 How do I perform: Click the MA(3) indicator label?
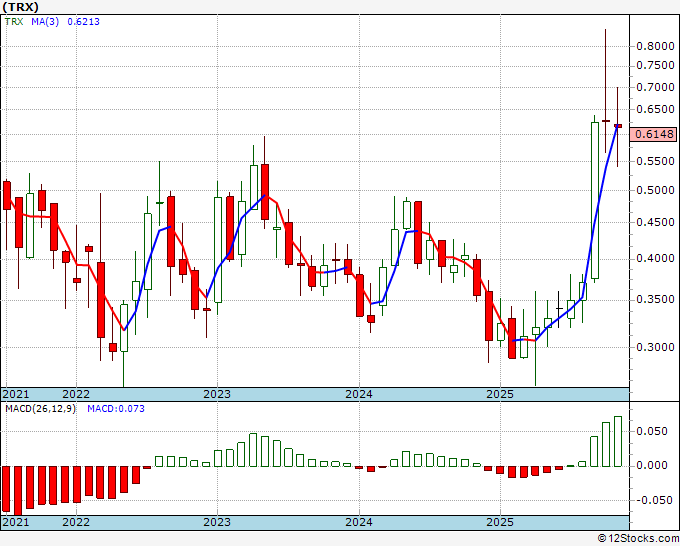(x=45, y=21)
